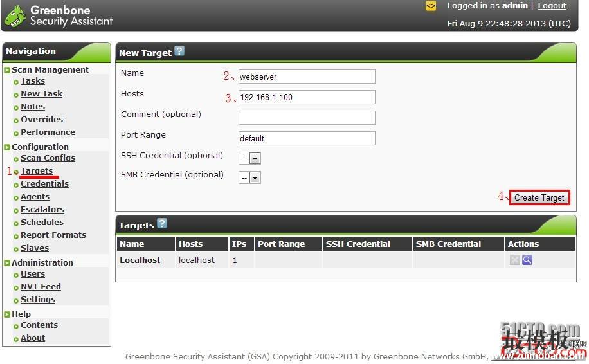Open NVT Feed page

[41, 287]
